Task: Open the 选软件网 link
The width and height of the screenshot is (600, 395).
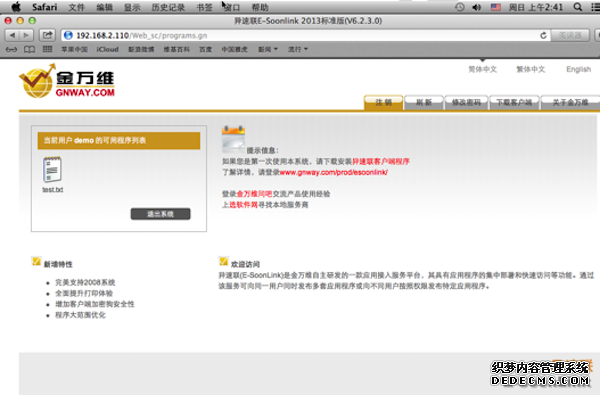Action: pos(243,205)
